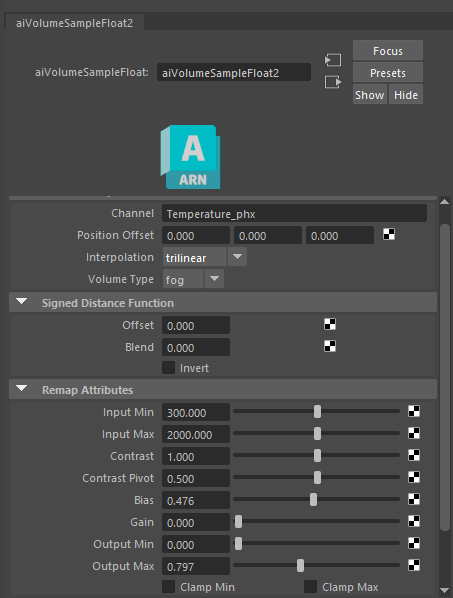Select the aiVolumeSampleFloat2 tab
453x598 pixels.
pos(74,23)
